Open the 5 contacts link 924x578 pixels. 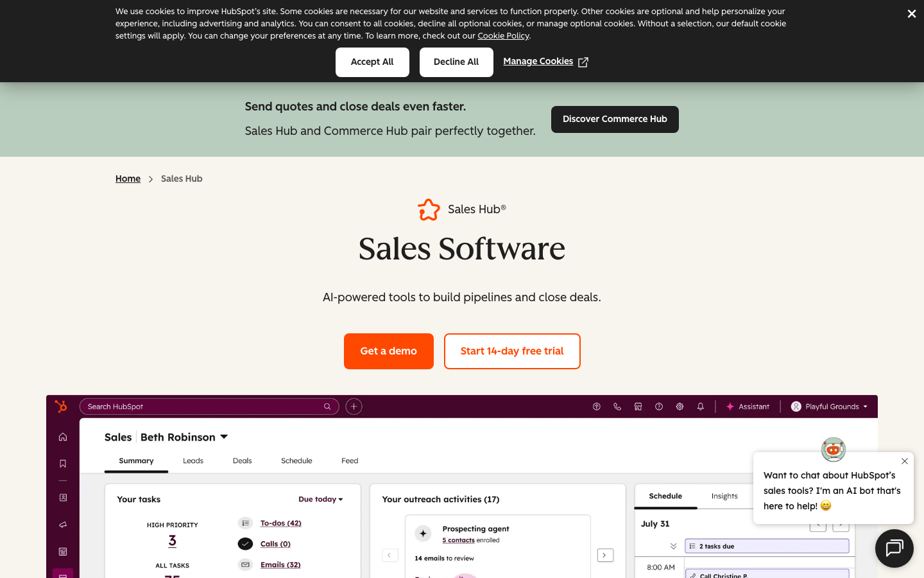coord(458,540)
